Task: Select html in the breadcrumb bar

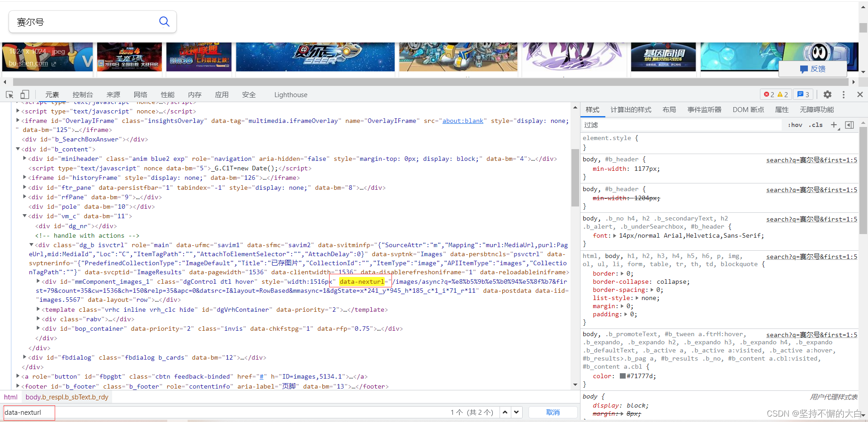Action: [x=11, y=397]
